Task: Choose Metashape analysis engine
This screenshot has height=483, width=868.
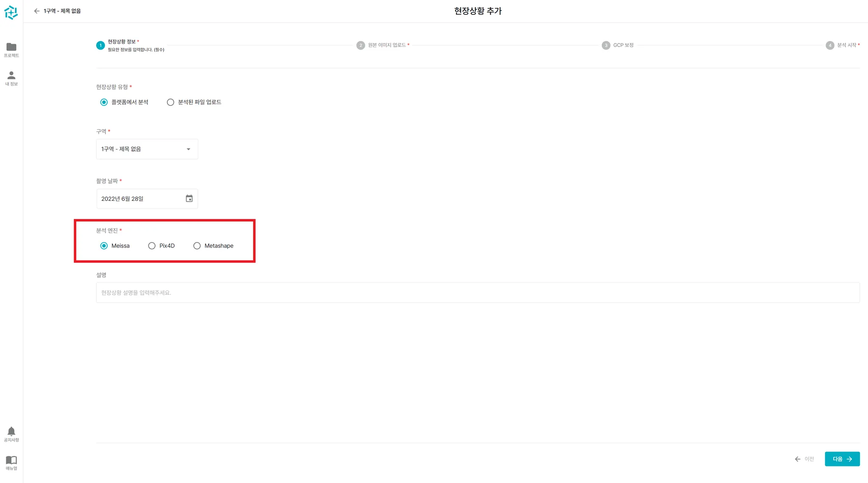Action: point(197,246)
